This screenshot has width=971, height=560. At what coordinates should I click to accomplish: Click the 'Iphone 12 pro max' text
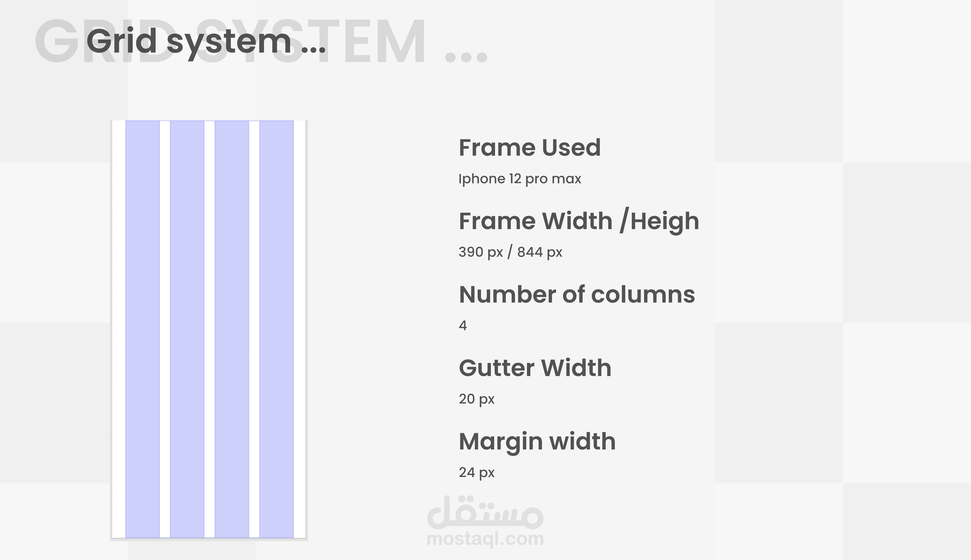[x=520, y=179]
